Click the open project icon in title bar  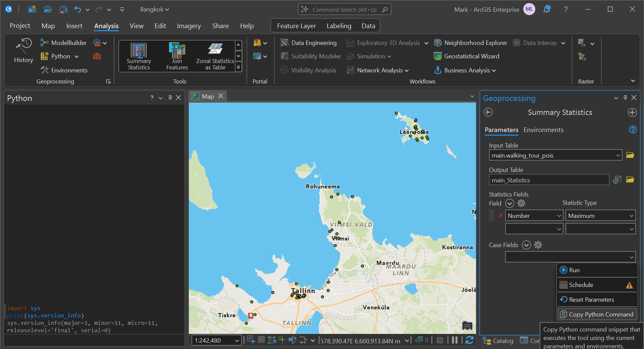48,9
